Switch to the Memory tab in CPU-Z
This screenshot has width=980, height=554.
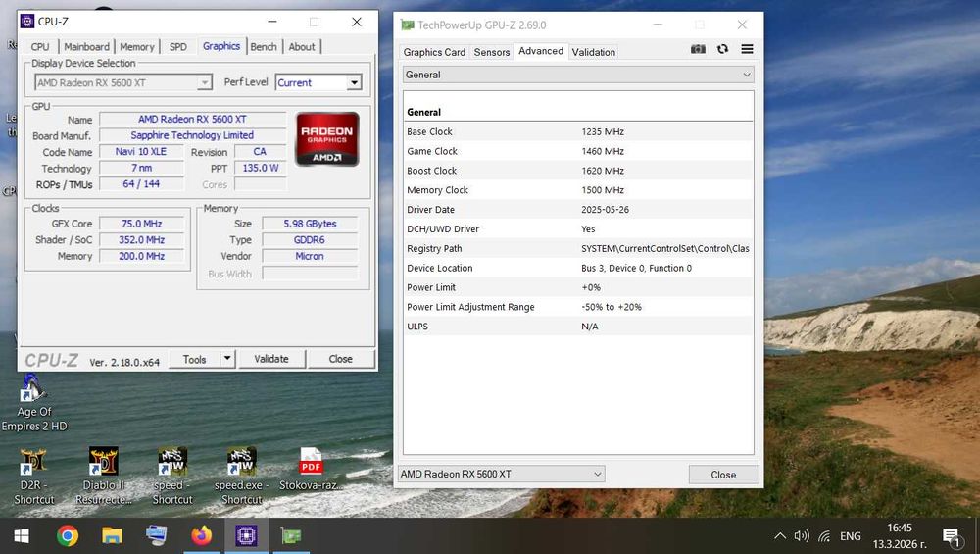pyautogui.click(x=137, y=47)
